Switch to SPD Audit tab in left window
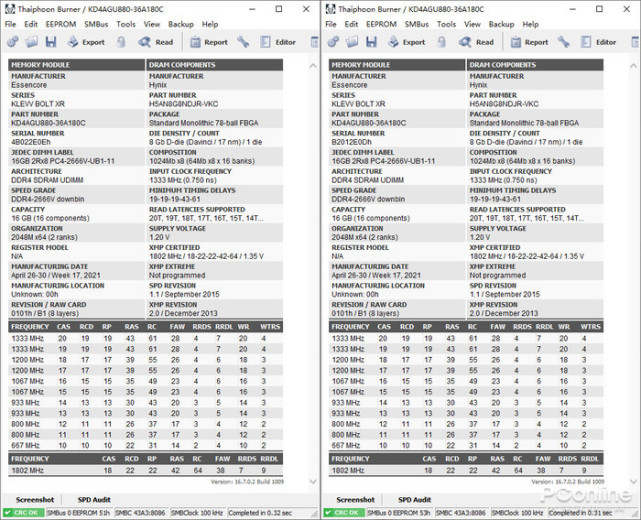 pos(94,500)
